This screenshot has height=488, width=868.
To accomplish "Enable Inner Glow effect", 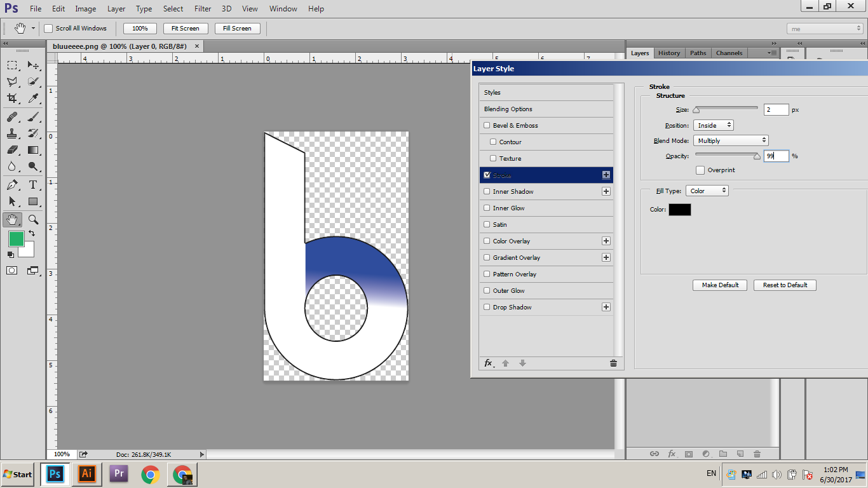I will 487,208.
